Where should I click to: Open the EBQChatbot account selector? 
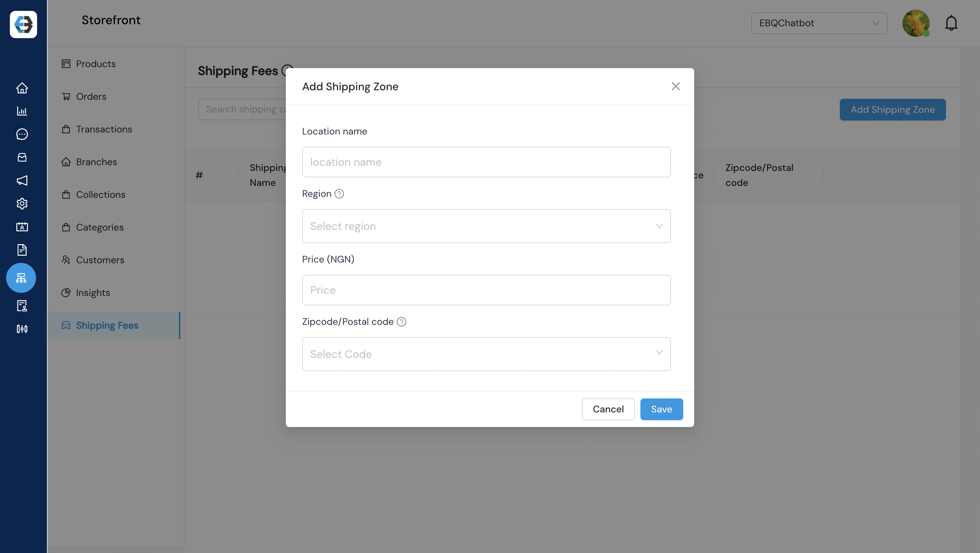[819, 23]
